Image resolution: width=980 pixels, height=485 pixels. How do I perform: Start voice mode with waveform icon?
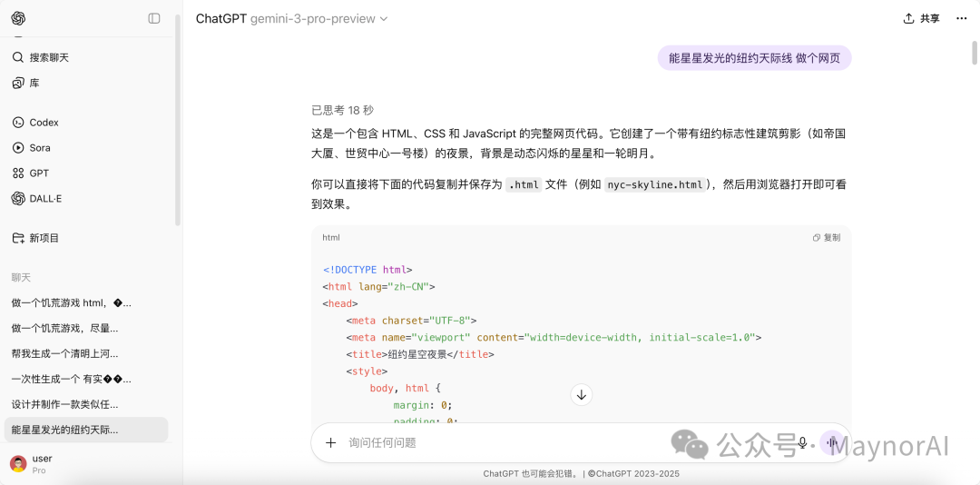click(x=831, y=443)
